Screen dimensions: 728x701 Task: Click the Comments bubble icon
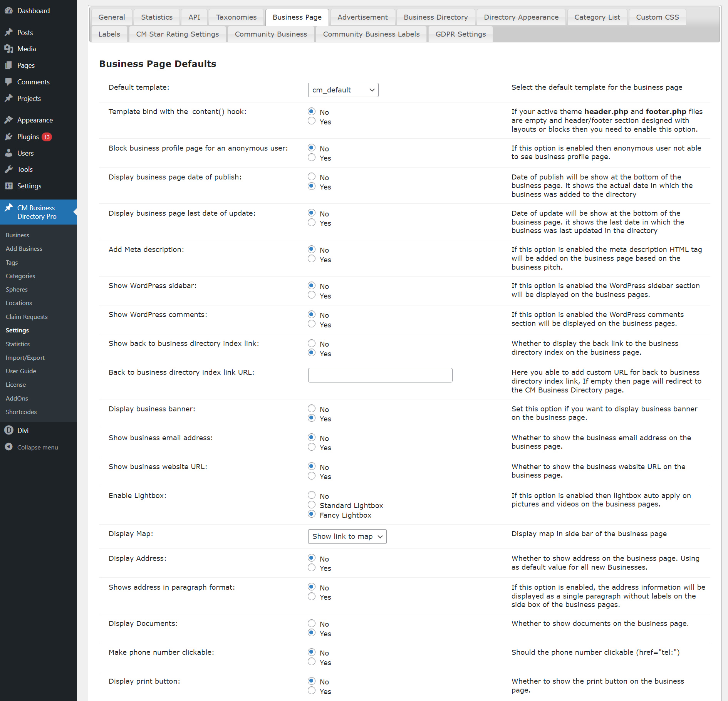point(9,82)
